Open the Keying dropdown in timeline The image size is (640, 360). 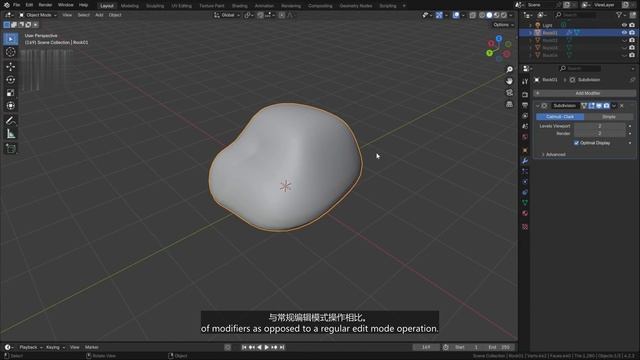point(55,347)
